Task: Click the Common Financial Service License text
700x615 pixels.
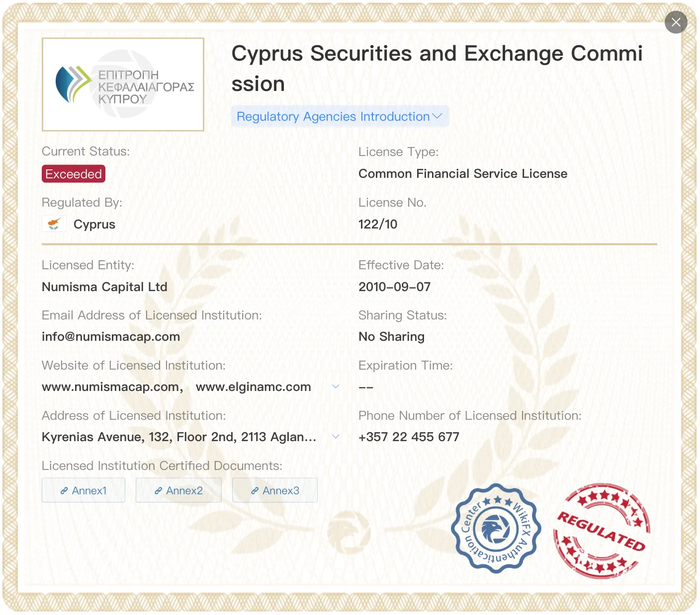Action: click(x=463, y=174)
